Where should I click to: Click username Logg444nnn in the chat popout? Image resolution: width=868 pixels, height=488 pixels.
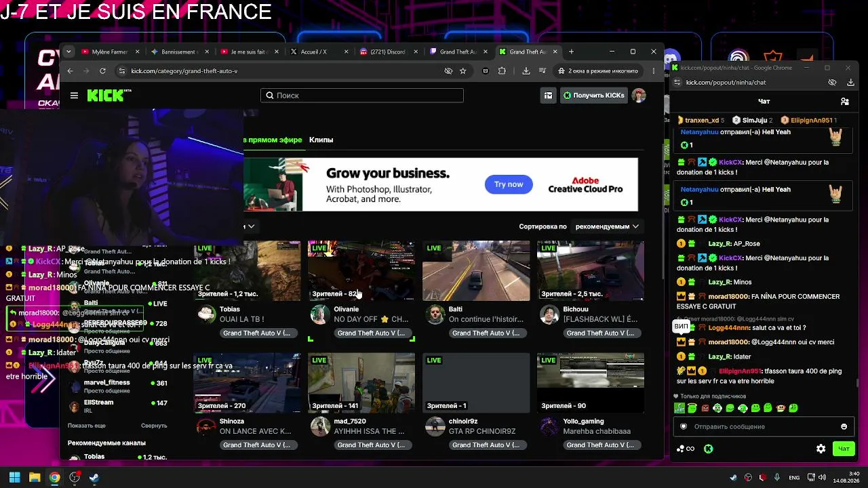[730, 328]
